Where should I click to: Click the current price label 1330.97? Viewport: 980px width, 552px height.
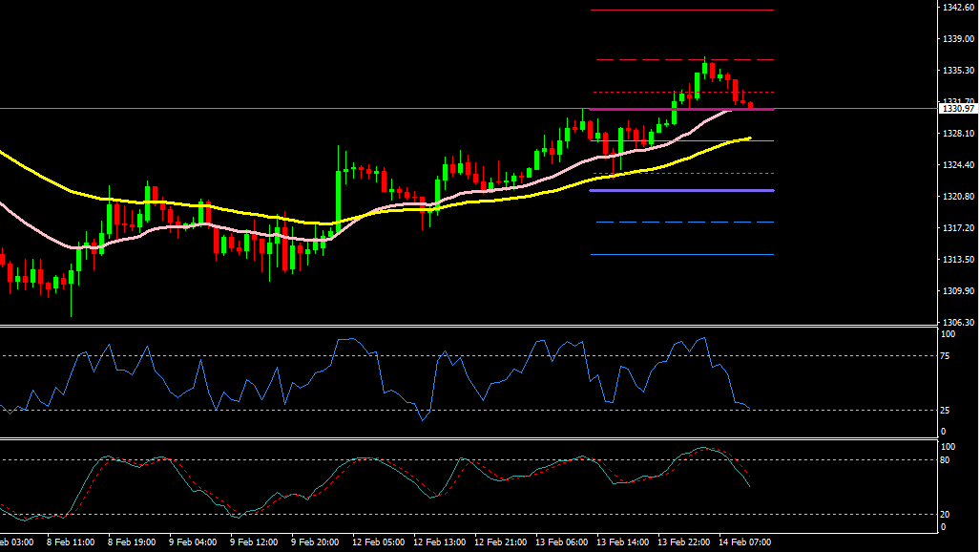(957, 109)
